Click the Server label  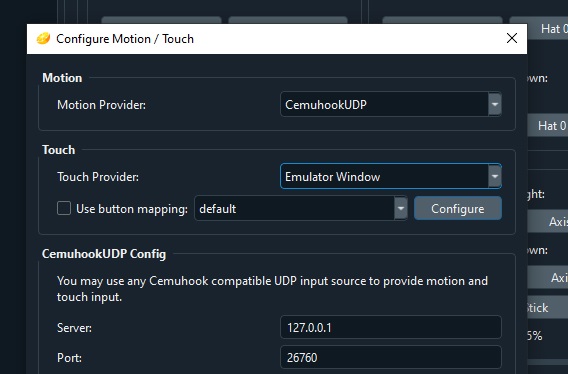click(74, 328)
